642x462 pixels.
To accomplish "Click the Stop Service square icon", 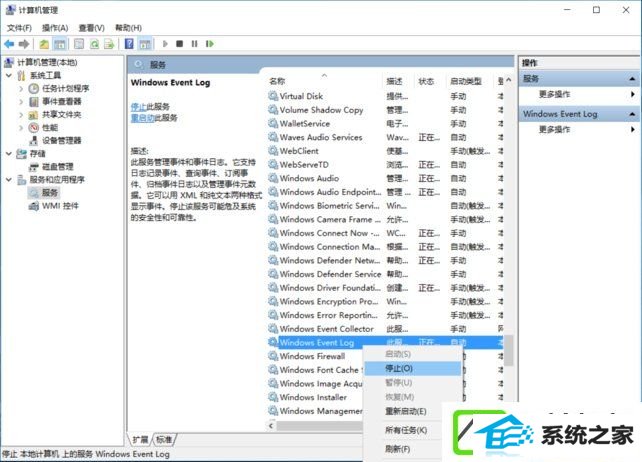I will [179, 44].
